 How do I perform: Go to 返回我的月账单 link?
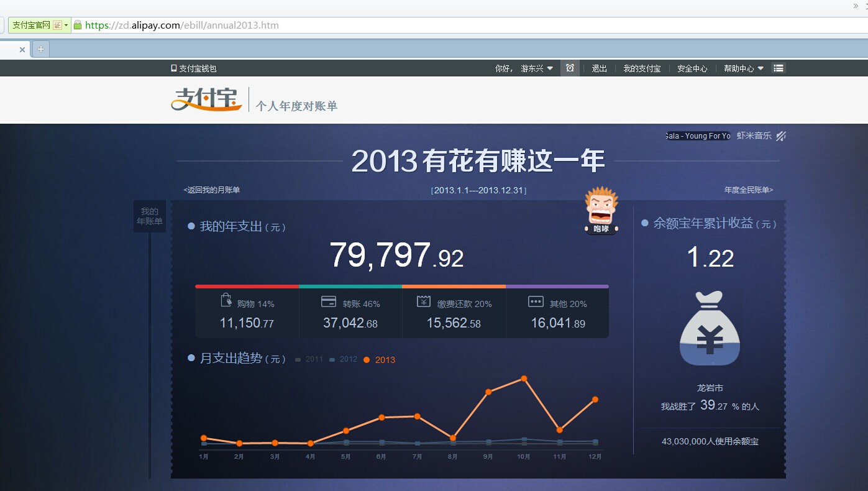[x=212, y=190]
